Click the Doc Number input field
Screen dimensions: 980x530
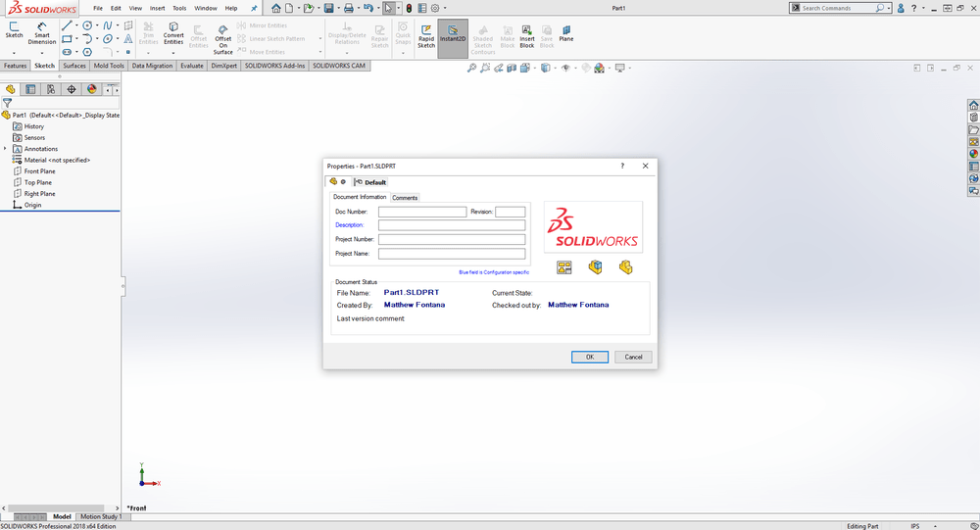422,212
